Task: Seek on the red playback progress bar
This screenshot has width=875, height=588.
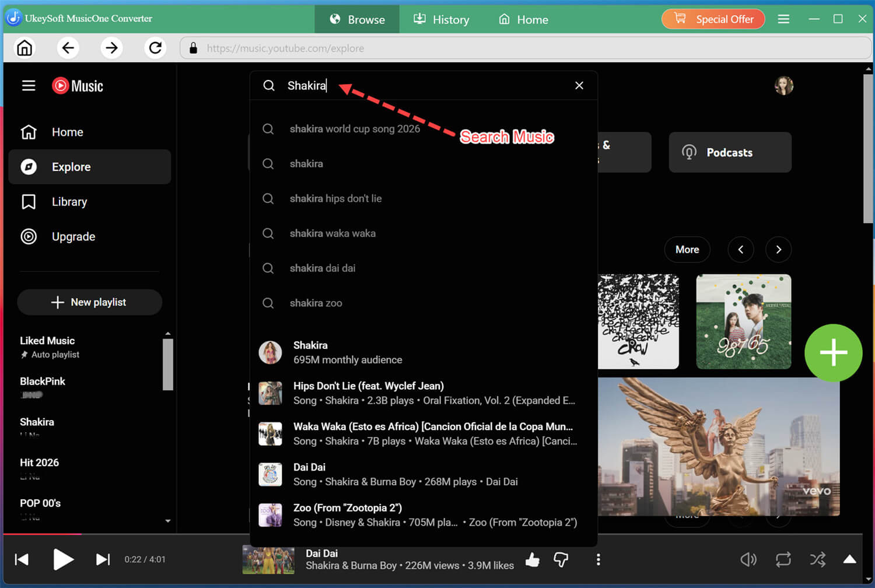Action: 433,534
